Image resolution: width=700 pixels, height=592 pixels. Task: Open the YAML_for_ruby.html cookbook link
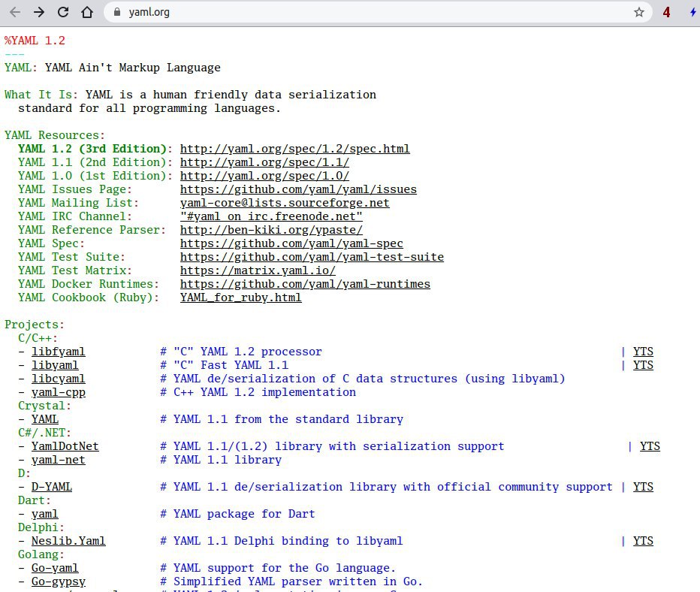pyautogui.click(x=240, y=298)
